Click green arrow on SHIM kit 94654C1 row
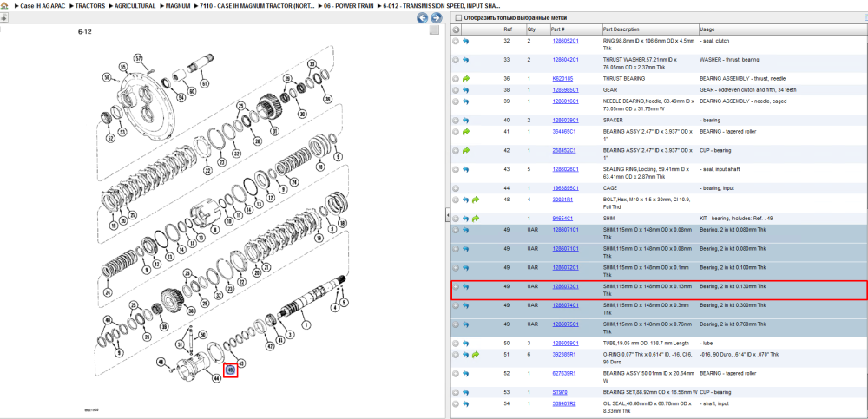This screenshot has height=419, width=868. tap(476, 219)
